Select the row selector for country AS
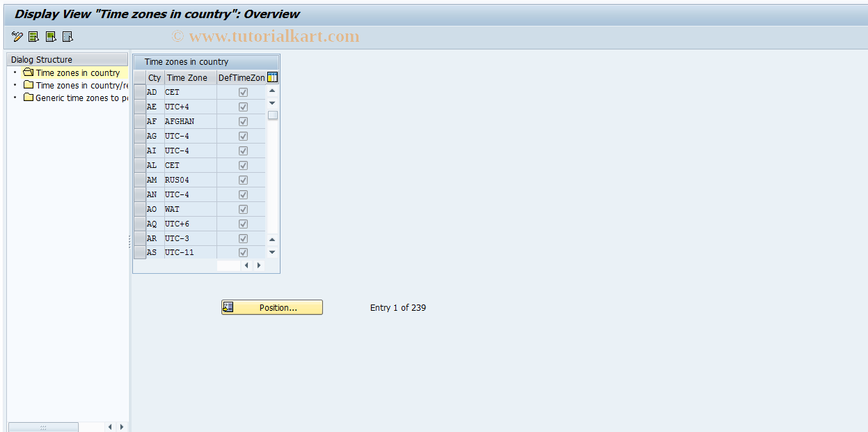Image resolution: width=868 pixels, height=432 pixels. point(139,252)
